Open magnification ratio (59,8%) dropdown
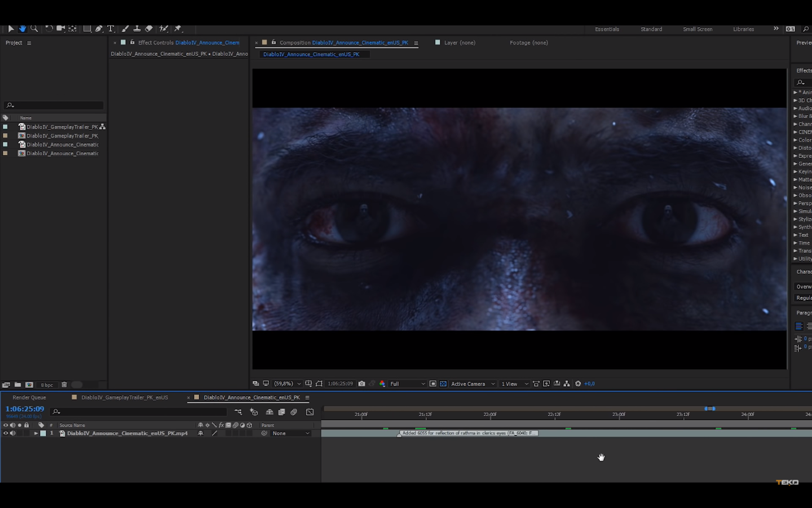Screen dimensions: 812x508 288,384
